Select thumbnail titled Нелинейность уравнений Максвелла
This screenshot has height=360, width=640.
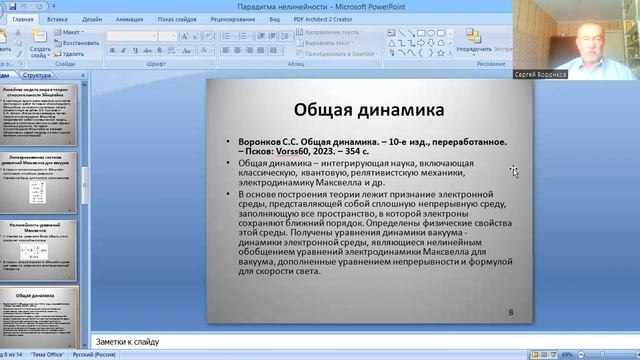pyautogui.click(x=38, y=250)
